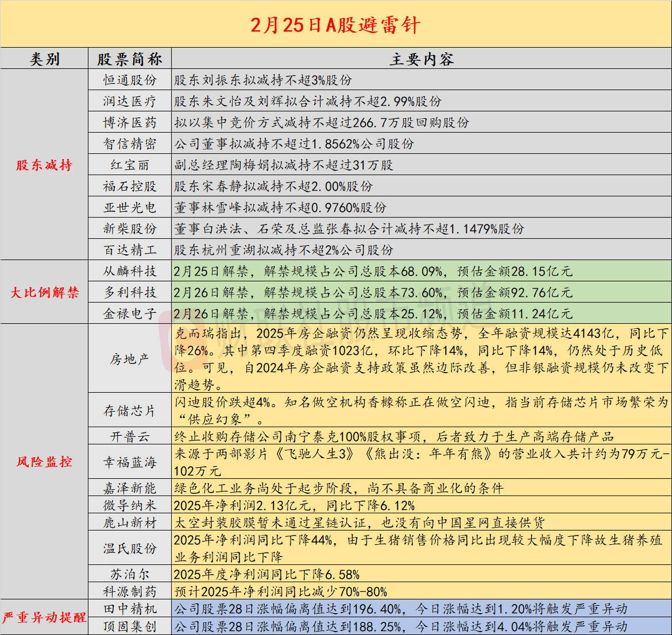Click the '严重异动提醒' category cell

(44, 617)
